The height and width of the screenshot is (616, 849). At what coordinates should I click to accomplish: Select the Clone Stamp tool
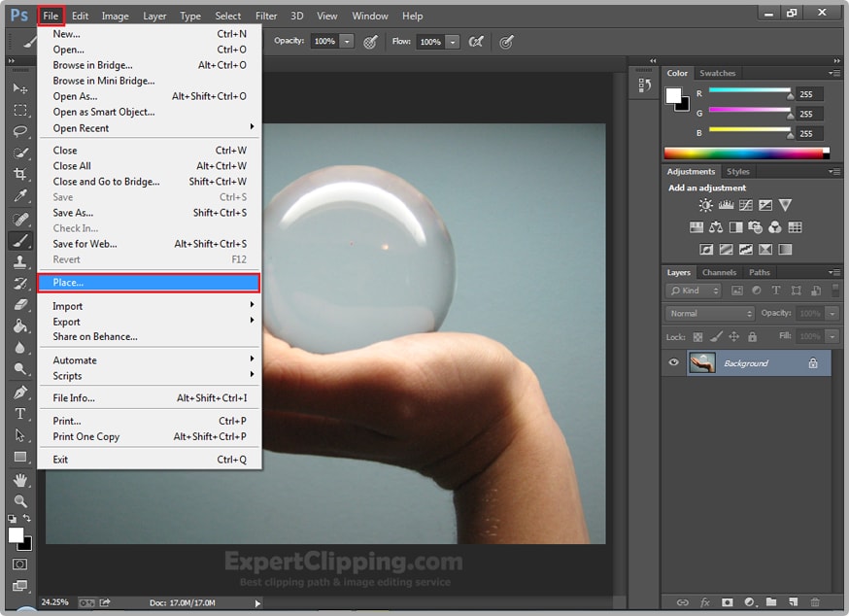tap(20, 262)
